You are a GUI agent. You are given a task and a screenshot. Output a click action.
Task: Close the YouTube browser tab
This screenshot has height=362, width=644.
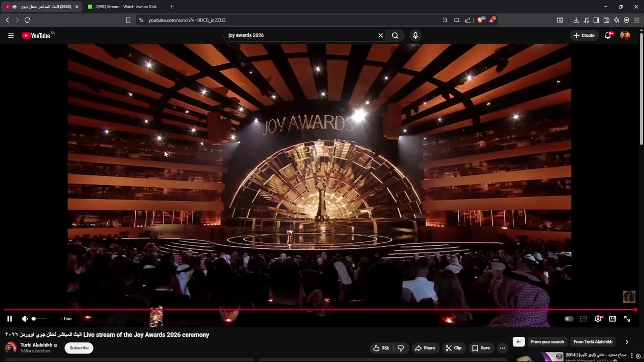point(76,7)
